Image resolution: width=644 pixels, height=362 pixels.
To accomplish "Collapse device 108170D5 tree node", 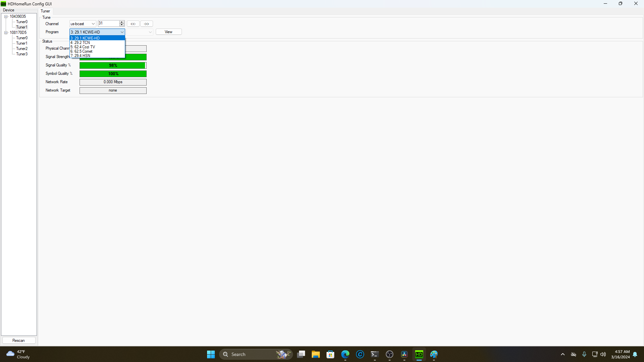I will [x=6, y=33].
